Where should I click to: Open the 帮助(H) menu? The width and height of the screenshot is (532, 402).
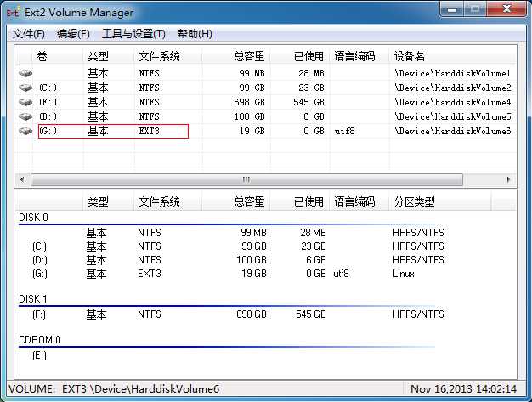point(195,34)
